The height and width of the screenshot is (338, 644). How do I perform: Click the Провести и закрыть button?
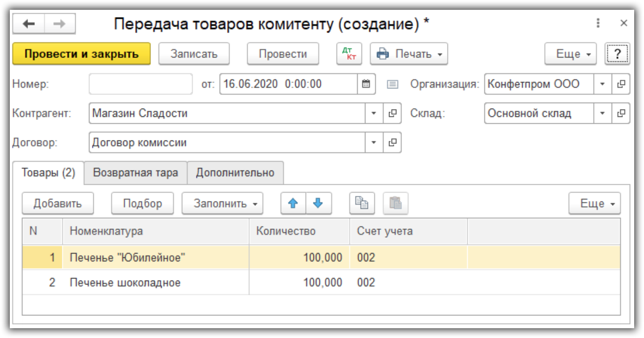point(82,54)
